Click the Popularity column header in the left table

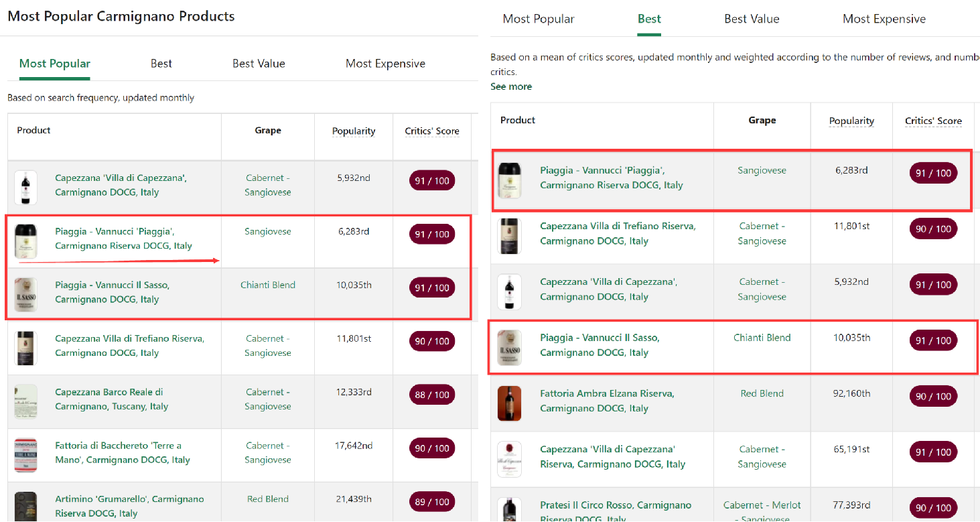coord(354,131)
